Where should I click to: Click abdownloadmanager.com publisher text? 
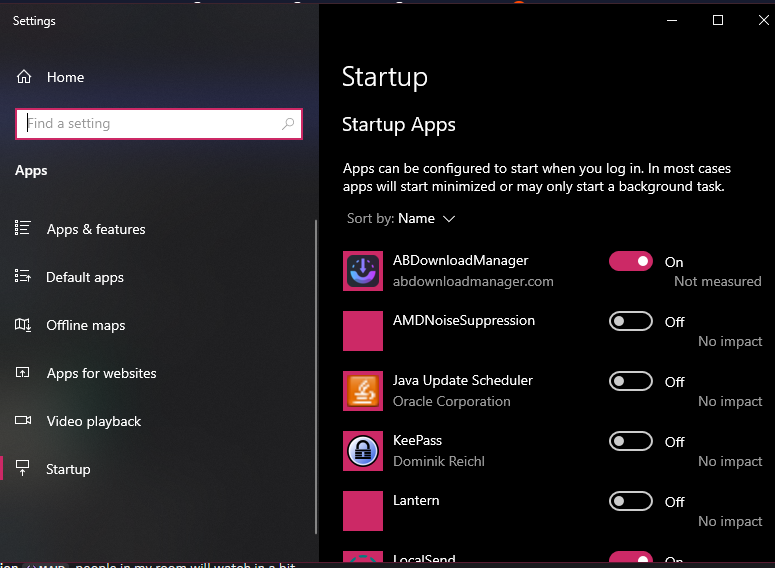click(473, 281)
